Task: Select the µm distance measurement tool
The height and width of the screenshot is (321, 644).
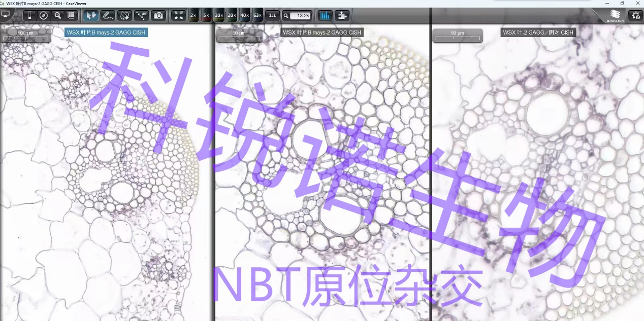Action: [142, 15]
